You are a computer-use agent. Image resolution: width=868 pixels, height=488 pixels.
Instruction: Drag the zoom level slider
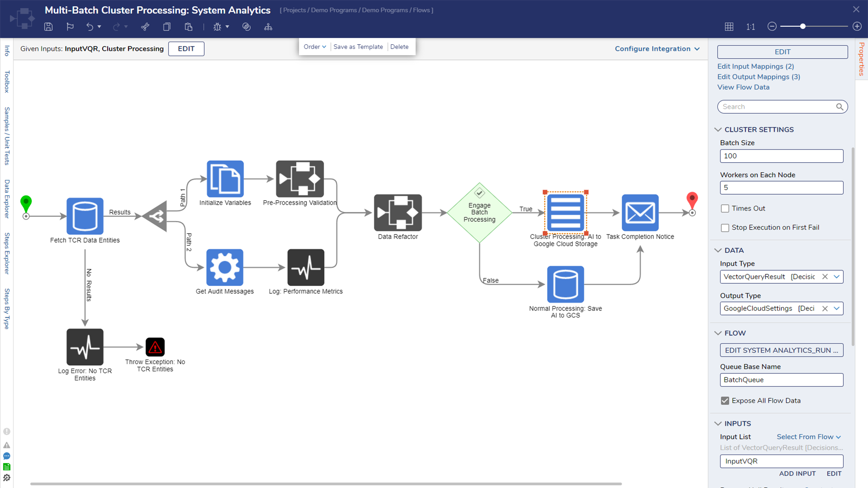tap(803, 26)
